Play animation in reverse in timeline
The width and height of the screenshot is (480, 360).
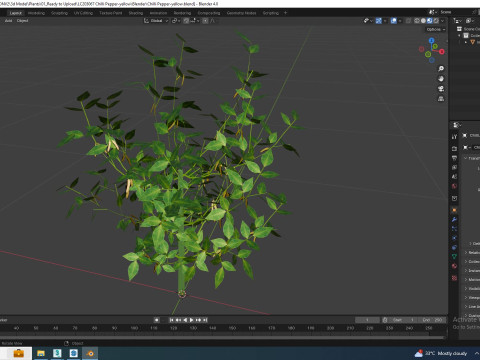click(x=185, y=320)
